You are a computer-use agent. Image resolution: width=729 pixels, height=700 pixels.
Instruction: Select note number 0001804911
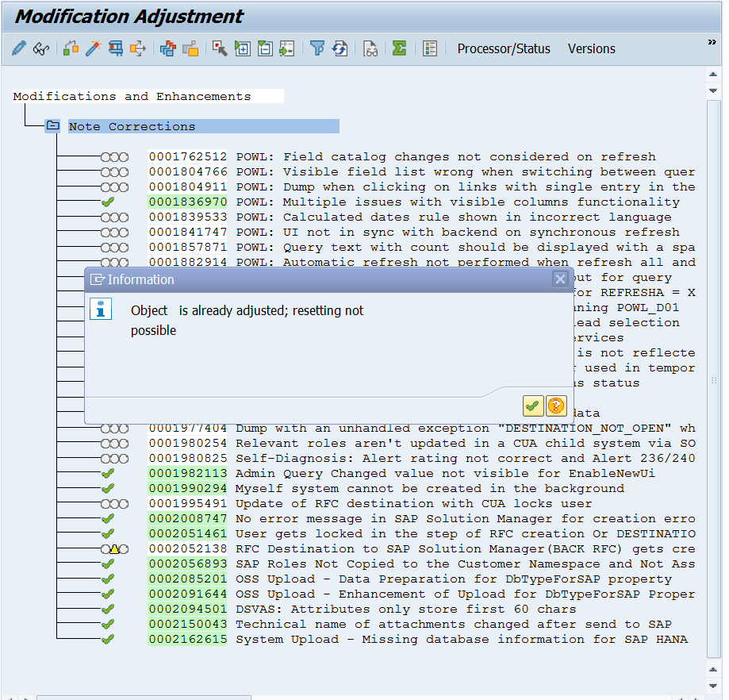[x=188, y=187]
